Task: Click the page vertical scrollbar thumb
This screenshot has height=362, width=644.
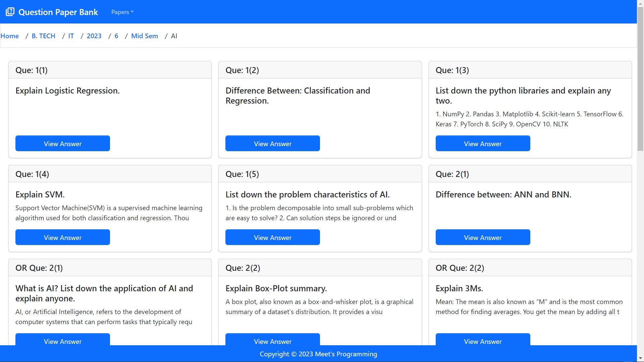Action: pos(640,79)
